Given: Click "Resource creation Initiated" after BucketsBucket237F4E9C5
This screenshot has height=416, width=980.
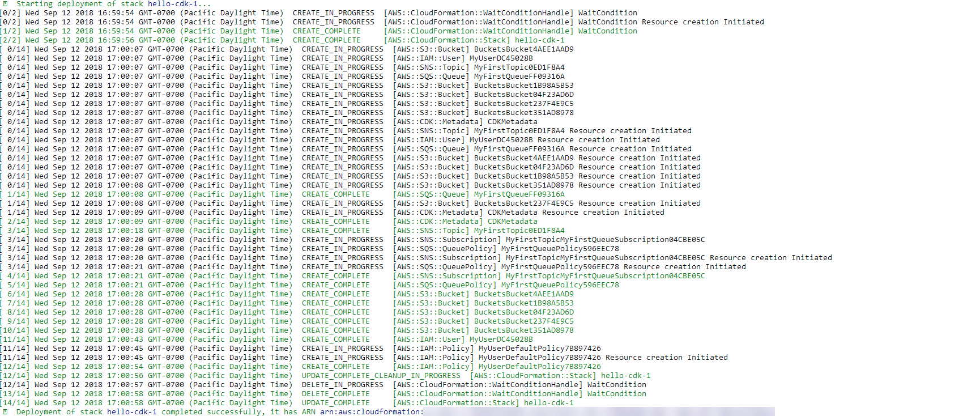Looking at the screenshot, I should [640, 203].
